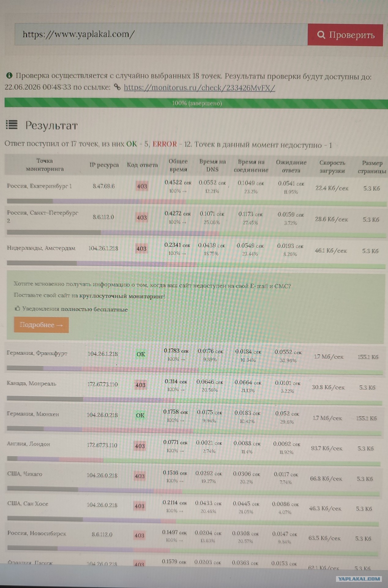This screenshot has height=588, width=388.
Task: Click the orange Подробнее button
Action: pyautogui.click(x=41, y=325)
